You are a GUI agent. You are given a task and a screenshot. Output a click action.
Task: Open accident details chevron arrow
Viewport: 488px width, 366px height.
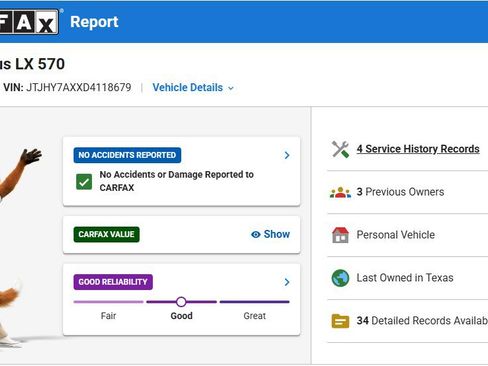(x=287, y=155)
